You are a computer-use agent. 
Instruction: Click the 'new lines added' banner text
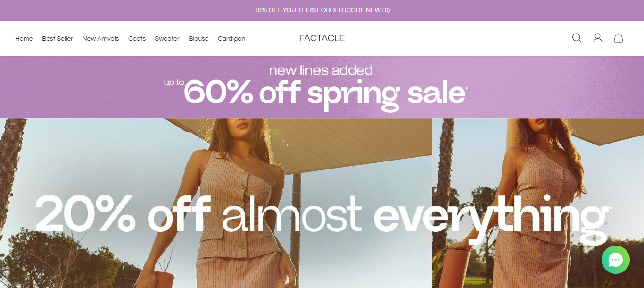point(321,70)
